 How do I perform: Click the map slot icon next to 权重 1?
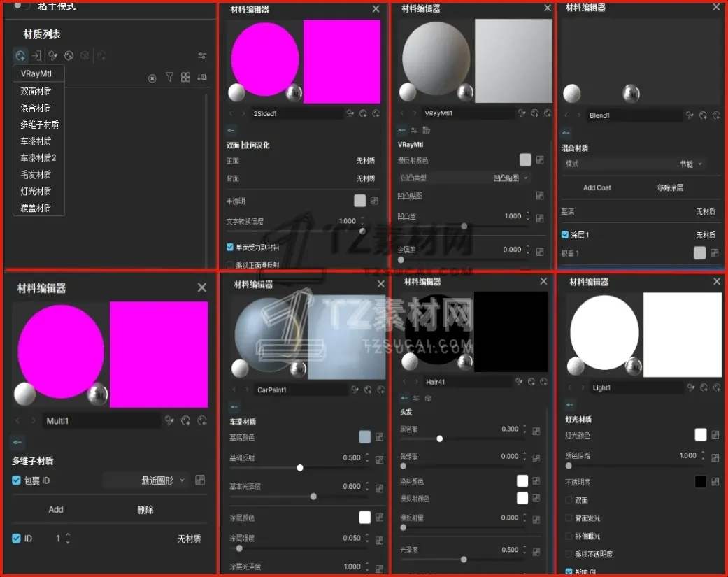(x=715, y=253)
